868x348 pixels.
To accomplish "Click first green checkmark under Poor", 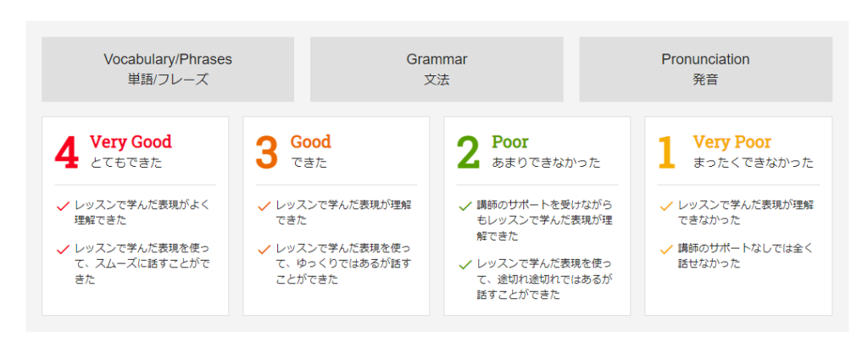I will 465,206.
